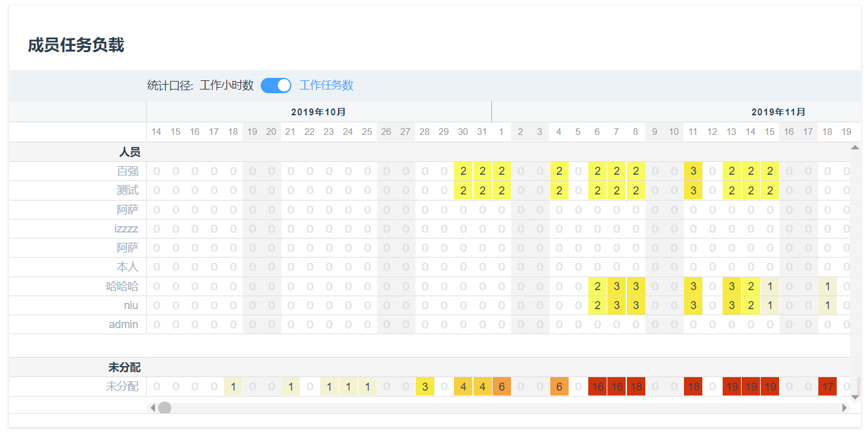Select the izzzz member row name
868x436 pixels.
pyautogui.click(x=126, y=229)
